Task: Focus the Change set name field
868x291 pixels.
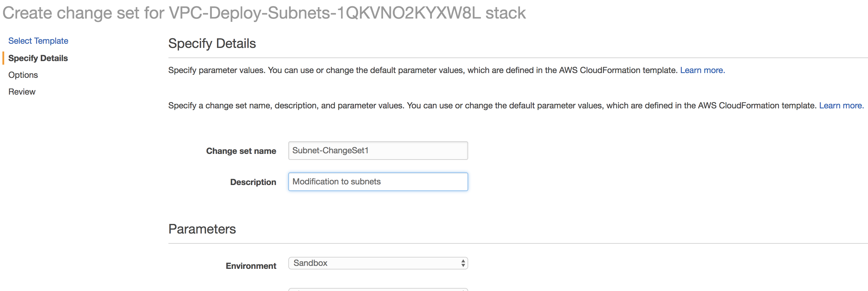Action: click(378, 150)
